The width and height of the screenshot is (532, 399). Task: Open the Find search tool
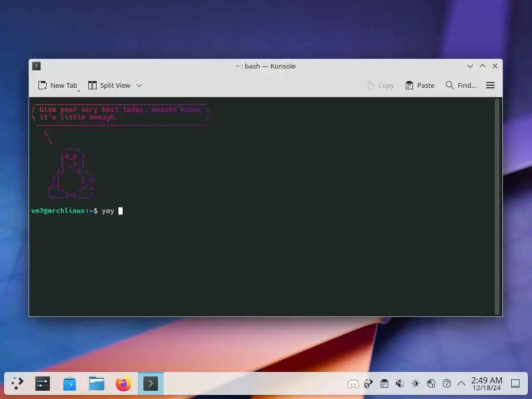click(461, 86)
